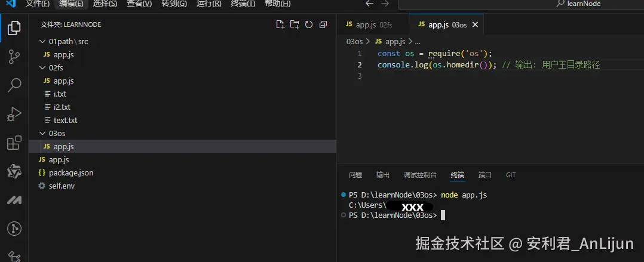Click the 输出: 用户主目录路径 comment
The width and height of the screenshot is (644, 262).
pyautogui.click(x=551, y=65)
